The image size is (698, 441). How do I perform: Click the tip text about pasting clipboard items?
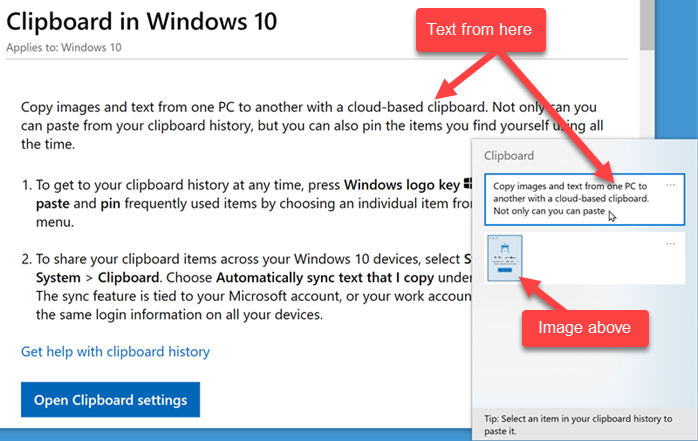pos(578,425)
